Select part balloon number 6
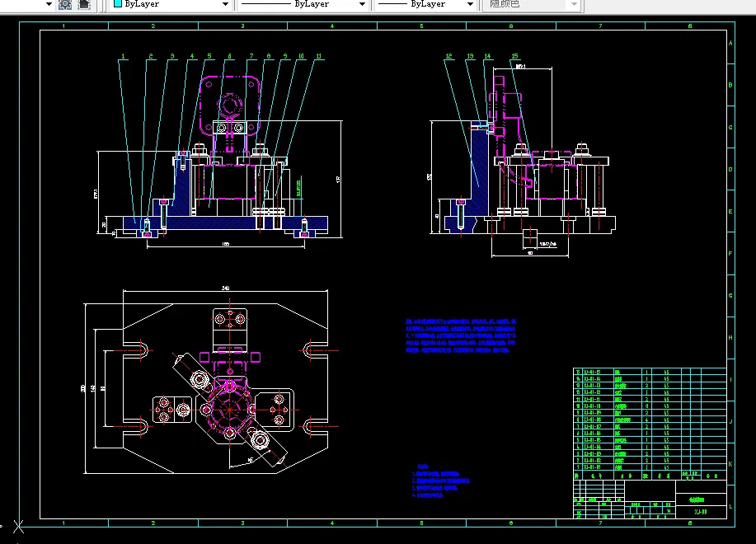 tap(229, 56)
